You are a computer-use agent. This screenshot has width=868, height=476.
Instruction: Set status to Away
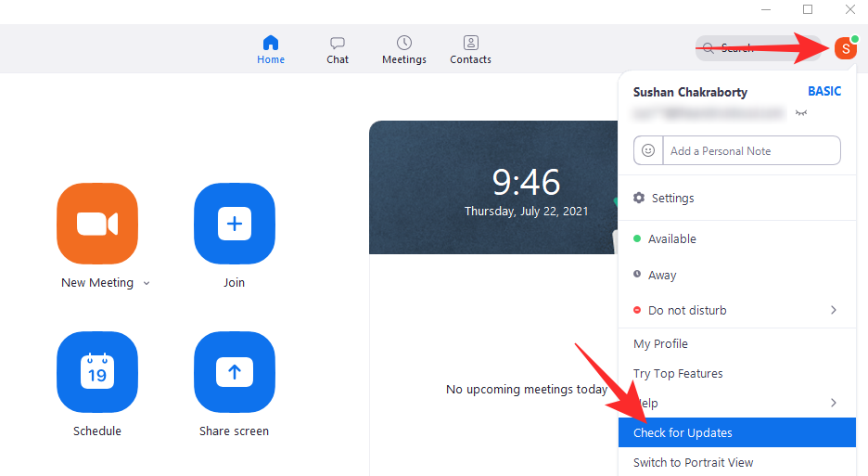[x=662, y=276]
